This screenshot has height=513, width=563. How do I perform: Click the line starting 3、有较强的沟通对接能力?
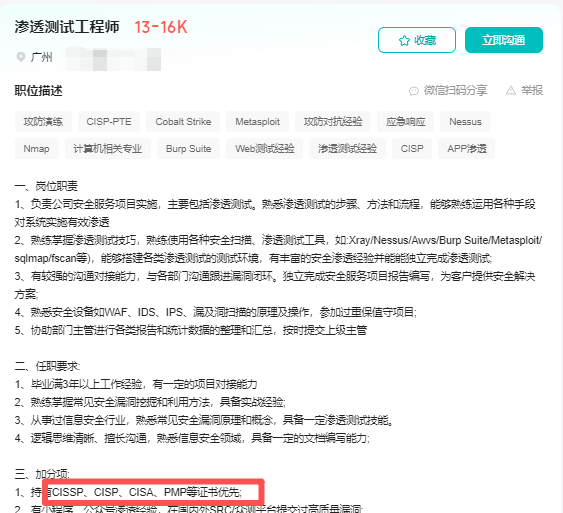(275, 276)
